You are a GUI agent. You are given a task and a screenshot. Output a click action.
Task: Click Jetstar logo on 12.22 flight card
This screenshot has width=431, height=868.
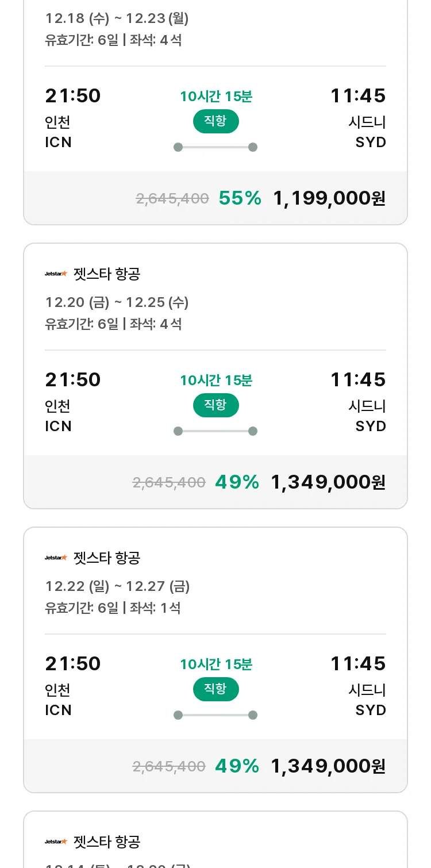[x=56, y=558]
